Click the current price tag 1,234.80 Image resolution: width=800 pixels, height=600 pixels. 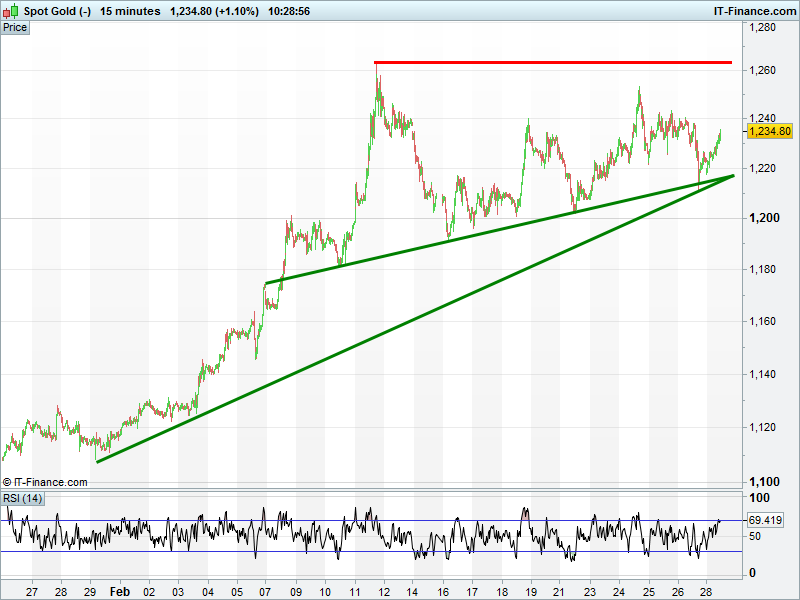point(769,131)
